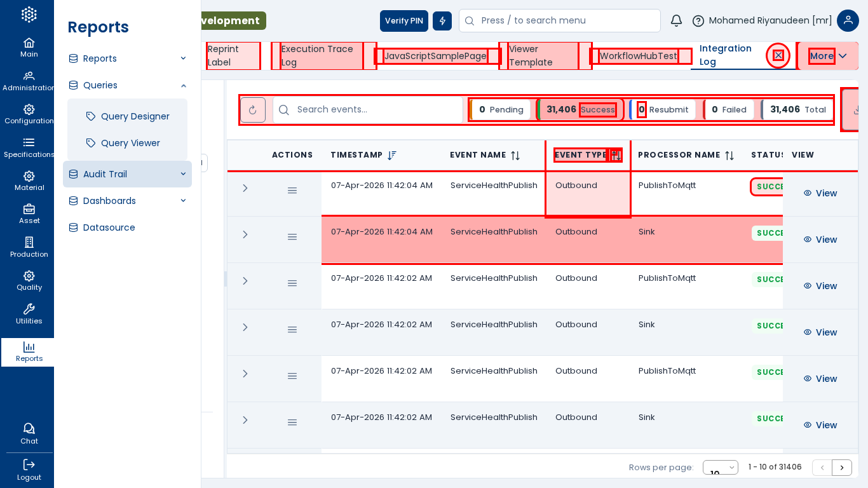Viewport: 868px width, 488px height.
Task: Open the user profile avatar icon
Action: 848,21
